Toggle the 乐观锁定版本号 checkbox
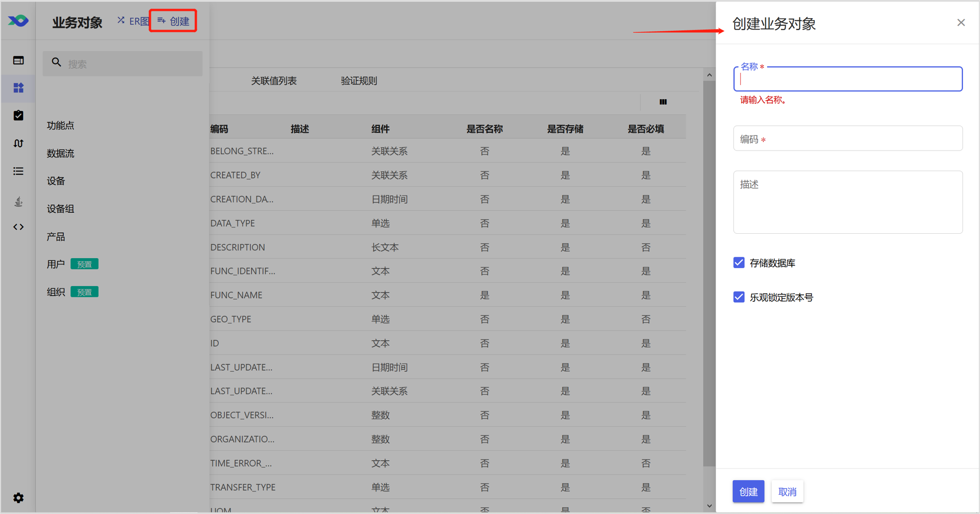 [x=739, y=297]
